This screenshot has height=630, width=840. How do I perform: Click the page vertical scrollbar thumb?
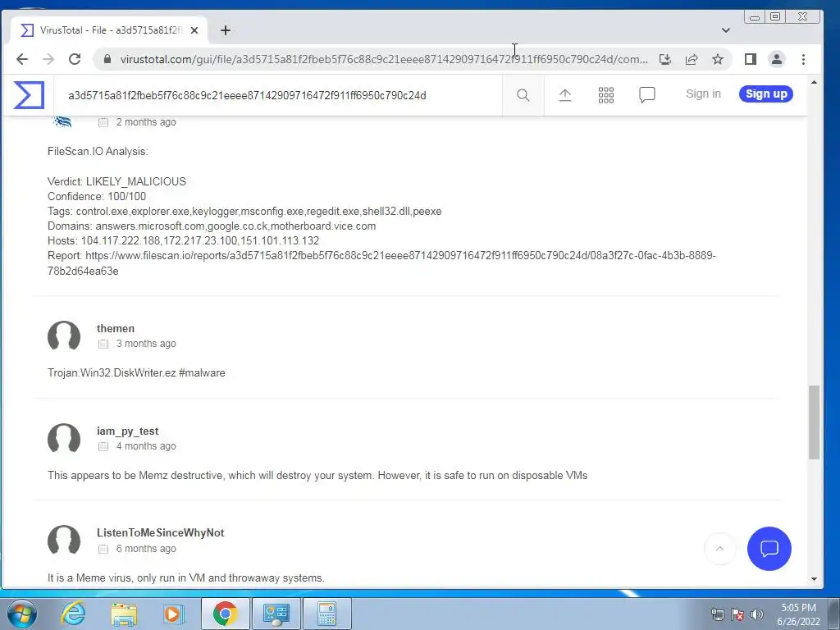click(815, 422)
